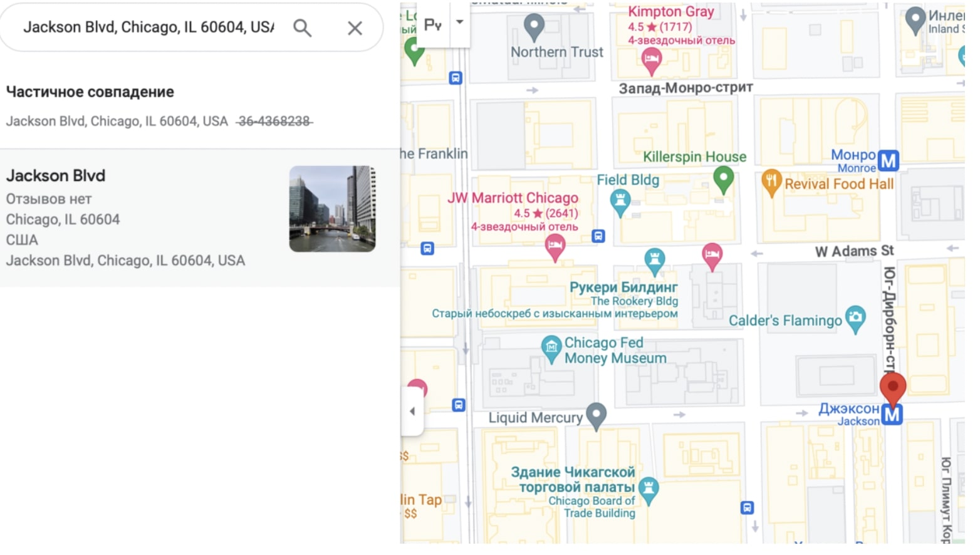Open the Jackson Blvd photo thumbnail

[332, 209]
